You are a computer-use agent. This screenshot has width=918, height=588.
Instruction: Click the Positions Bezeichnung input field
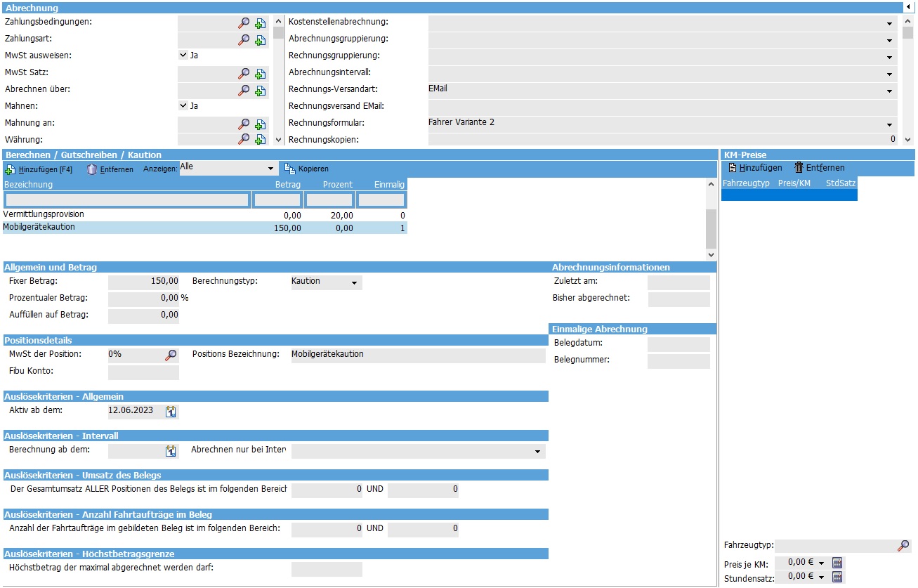coord(418,355)
